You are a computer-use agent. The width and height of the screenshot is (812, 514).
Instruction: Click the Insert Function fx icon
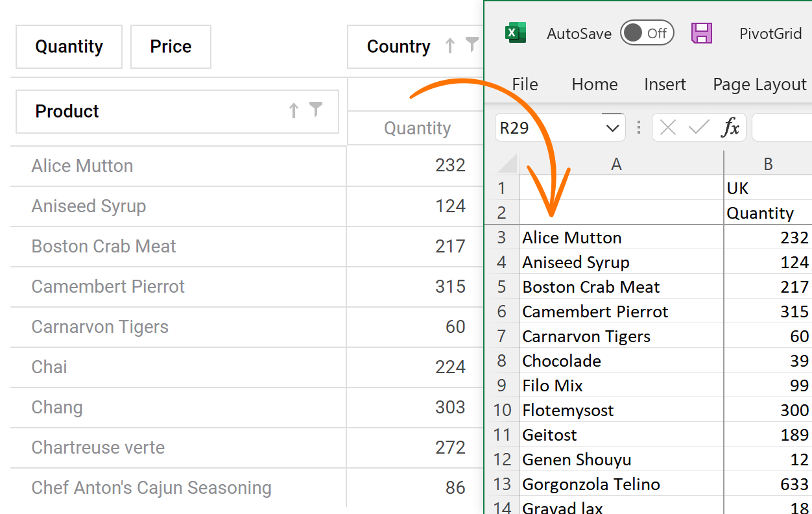click(730, 128)
